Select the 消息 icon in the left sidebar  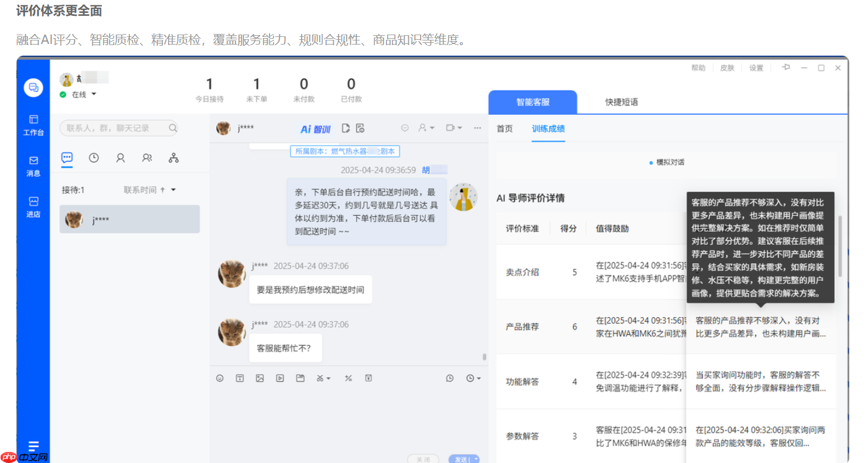33,162
